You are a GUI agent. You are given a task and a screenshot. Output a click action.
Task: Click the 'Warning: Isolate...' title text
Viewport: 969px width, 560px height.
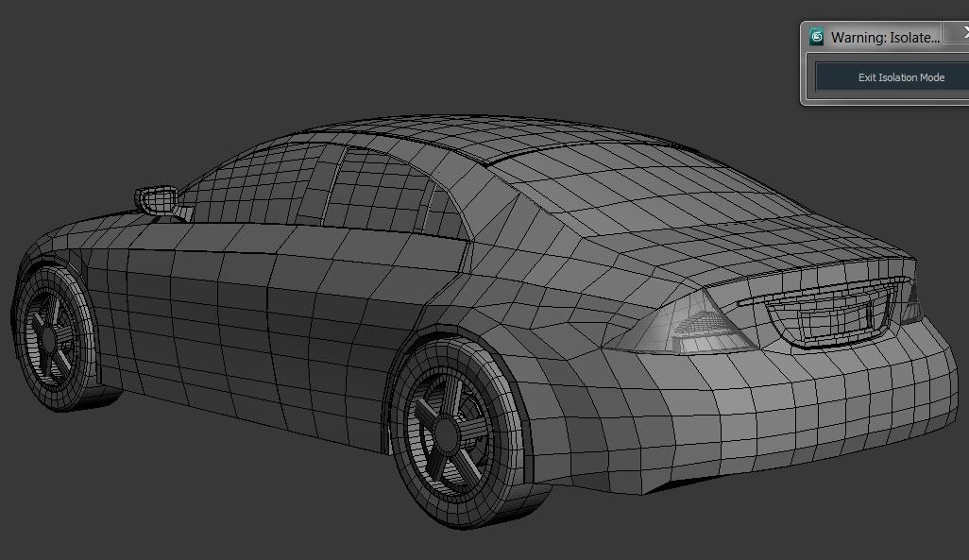coord(885,38)
